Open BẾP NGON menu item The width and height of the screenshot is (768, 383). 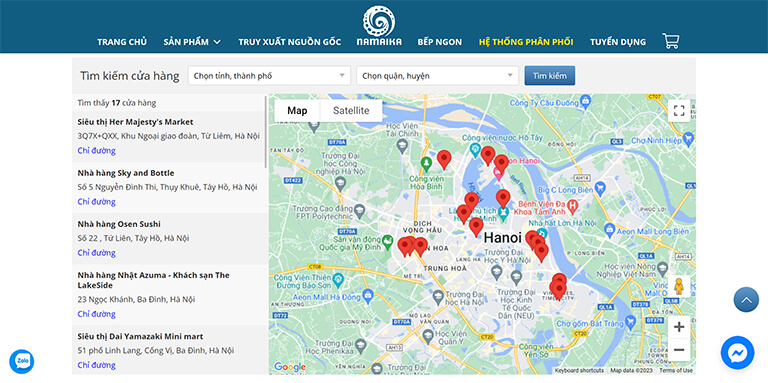[439, 42]
